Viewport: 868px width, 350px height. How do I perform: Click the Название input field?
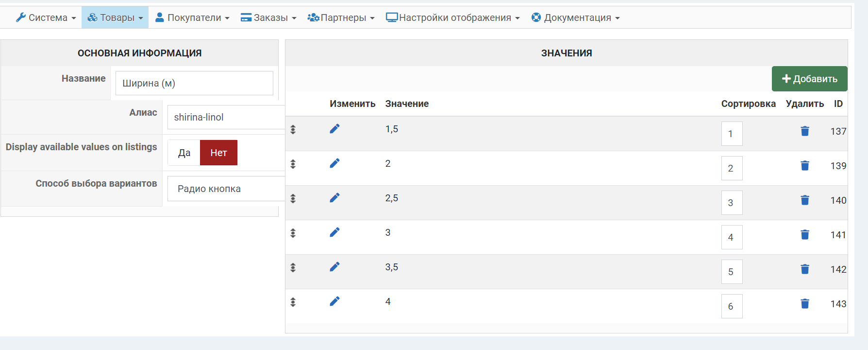click(x=194, y=83)
